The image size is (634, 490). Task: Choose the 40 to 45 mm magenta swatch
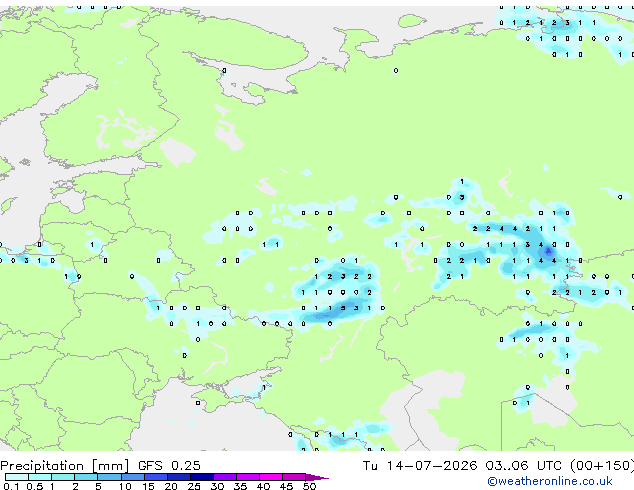[271, 477]
